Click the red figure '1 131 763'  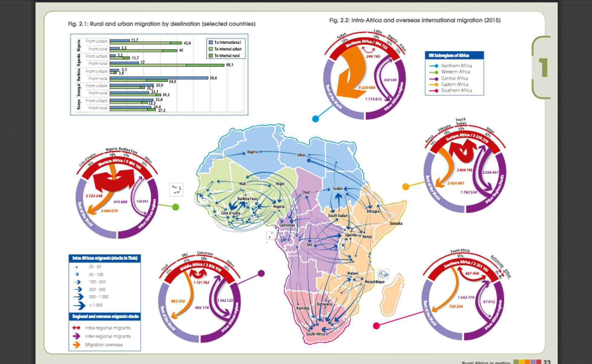[201, 283]
